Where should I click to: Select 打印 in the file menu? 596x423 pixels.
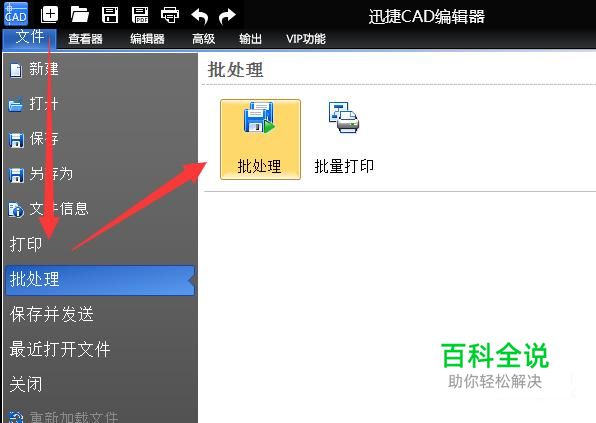(26, 244)
